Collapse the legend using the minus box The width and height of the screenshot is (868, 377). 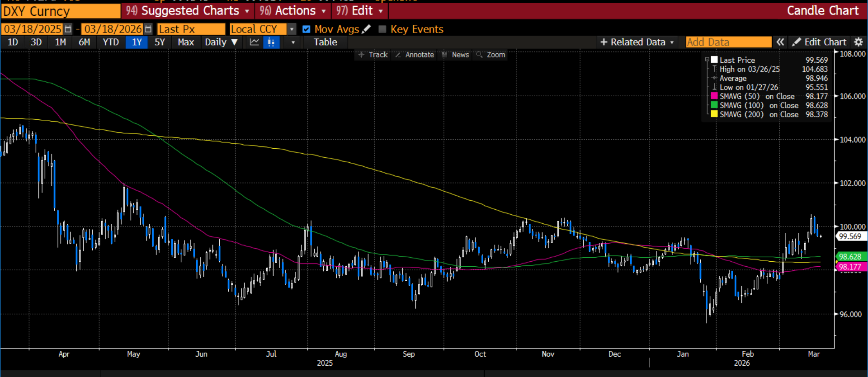point(707,60)
